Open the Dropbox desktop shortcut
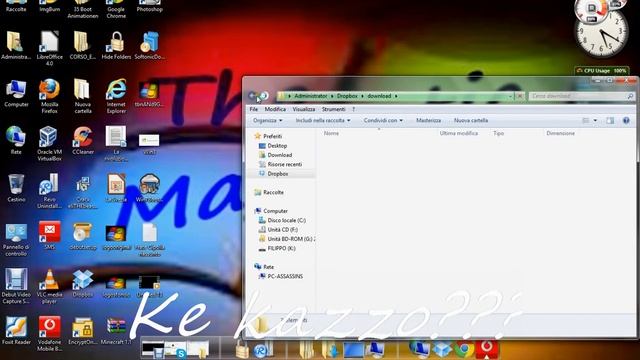Image resolution: width=640 pixels, height=360 pixels. pos(83,283)
